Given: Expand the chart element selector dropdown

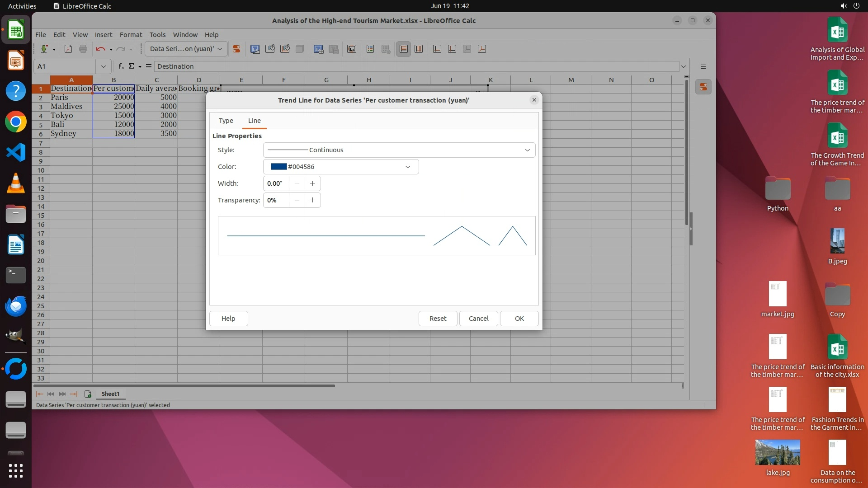Looking at the screenshot, I should 220,49.
